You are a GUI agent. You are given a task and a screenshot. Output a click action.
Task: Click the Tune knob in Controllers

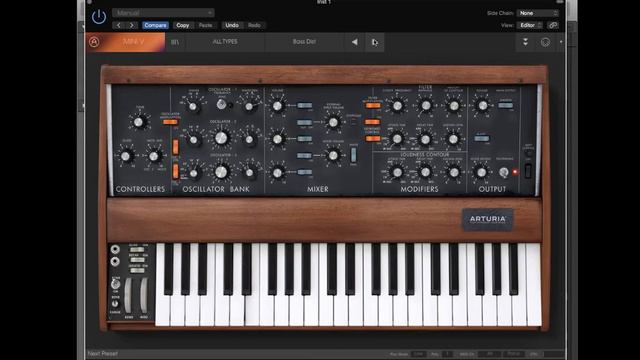click(139, 122)
